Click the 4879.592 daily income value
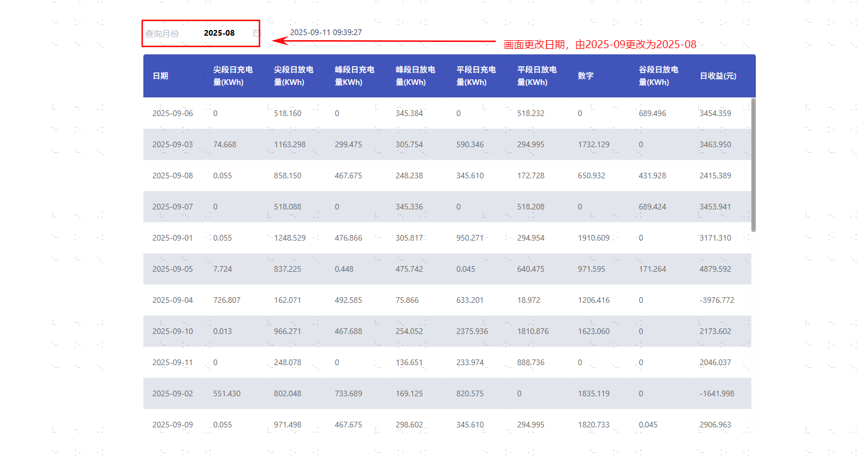868x471 pixels. pos(715,269)
